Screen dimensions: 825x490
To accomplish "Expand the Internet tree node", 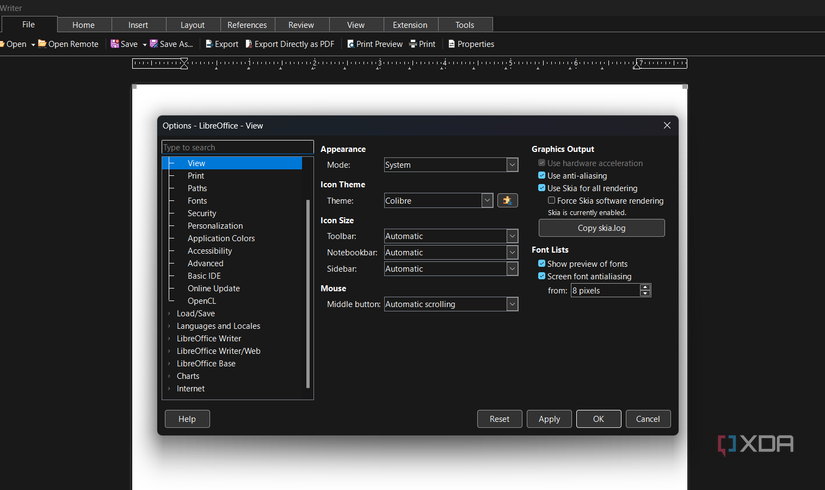I will [169, 389].
